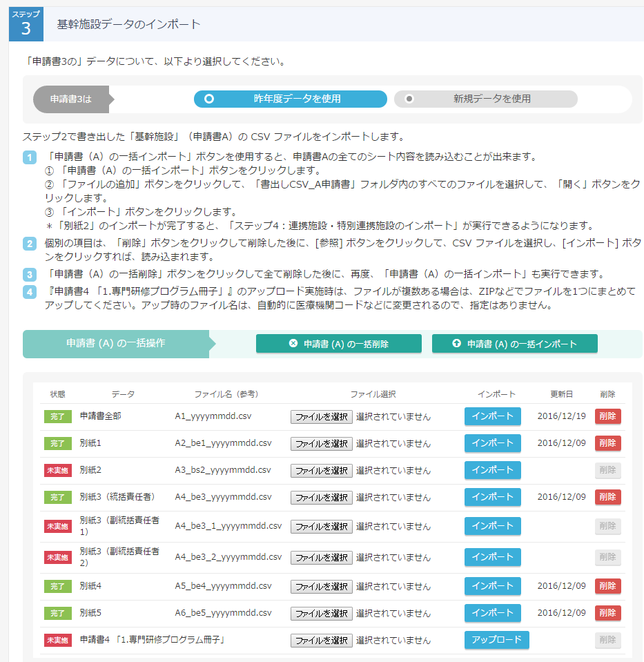
Task: Click the X icon on 一括削除 button
Action: 293,344
